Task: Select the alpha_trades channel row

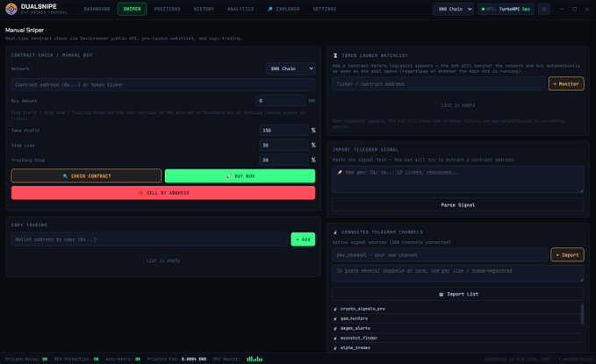Action: click(456, 347)
